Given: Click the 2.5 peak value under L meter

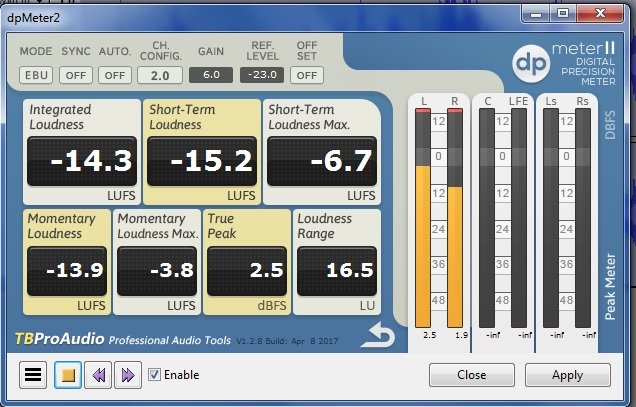Looking at the screenshot, I should pyautogui.click(x=430, y=335).
